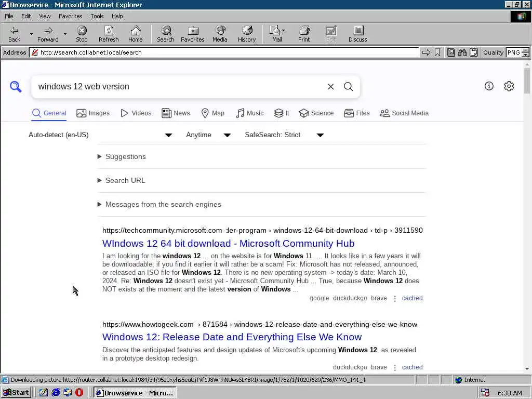532x399 pixels.
Task: Reload the page with Refresh
Action: pos(109,34)
